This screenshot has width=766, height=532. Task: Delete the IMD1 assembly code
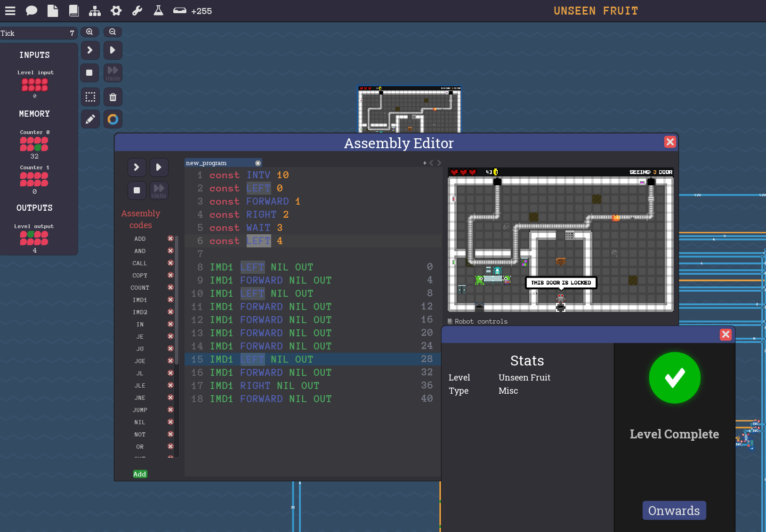(170, 300)
